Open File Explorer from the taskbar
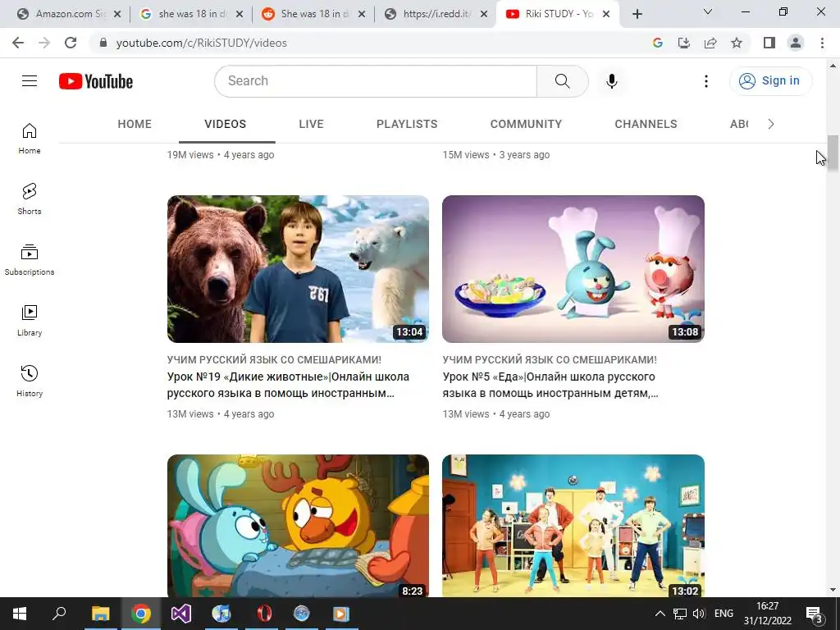Image resolution: width=840 pixels, height=630 pixels. pyautogui.click(x=100, y=614)
